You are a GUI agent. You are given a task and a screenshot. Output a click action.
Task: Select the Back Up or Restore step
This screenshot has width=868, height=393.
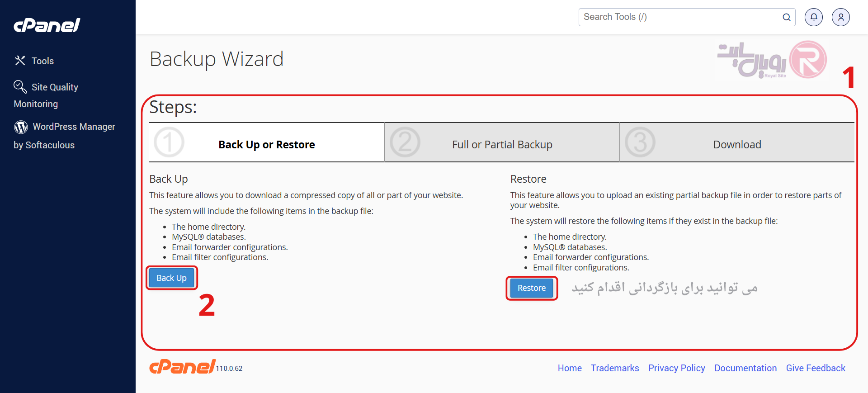267,145
